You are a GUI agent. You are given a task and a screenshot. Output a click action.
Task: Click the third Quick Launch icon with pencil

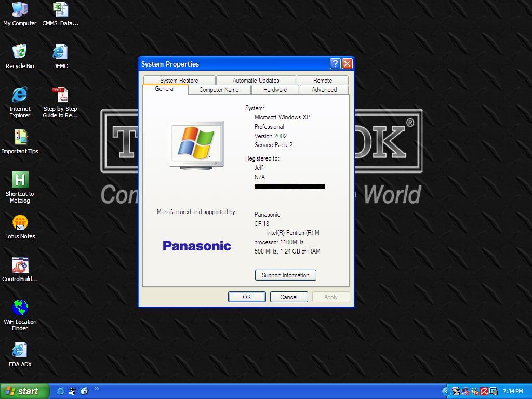pyautogui.click(x=84, y=391)
